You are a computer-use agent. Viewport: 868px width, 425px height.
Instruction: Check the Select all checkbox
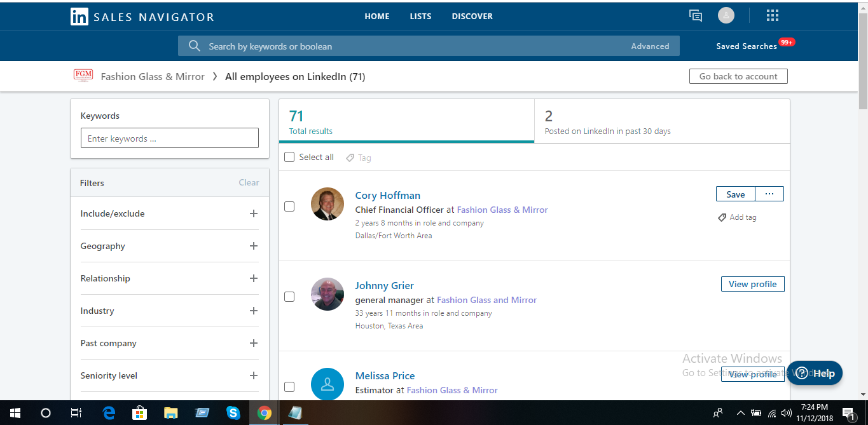289,157
